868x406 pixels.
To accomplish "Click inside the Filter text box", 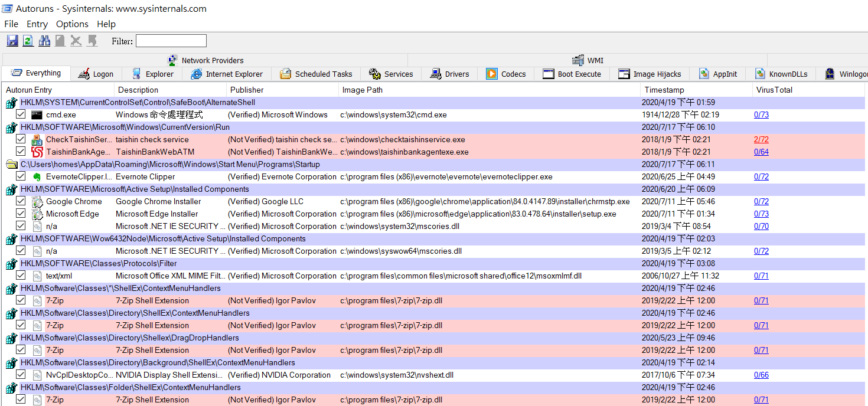I will tap(171, 41).
